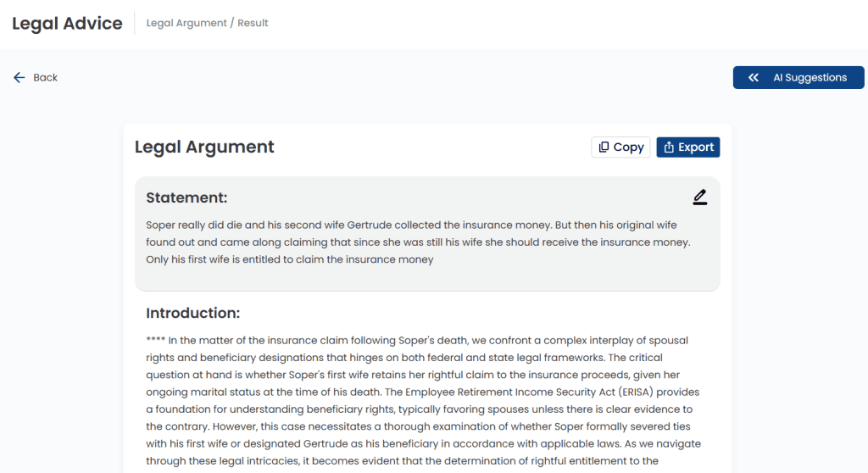The height and width of the screenshot is (473, 868).
Task: Click the ERISA mention in the introduction
Action: 636,392
